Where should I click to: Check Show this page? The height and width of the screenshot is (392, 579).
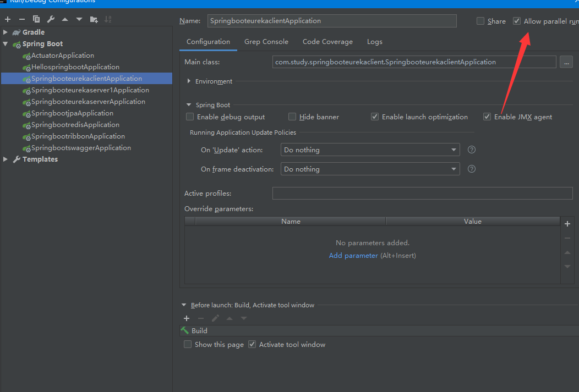(188, 344)
